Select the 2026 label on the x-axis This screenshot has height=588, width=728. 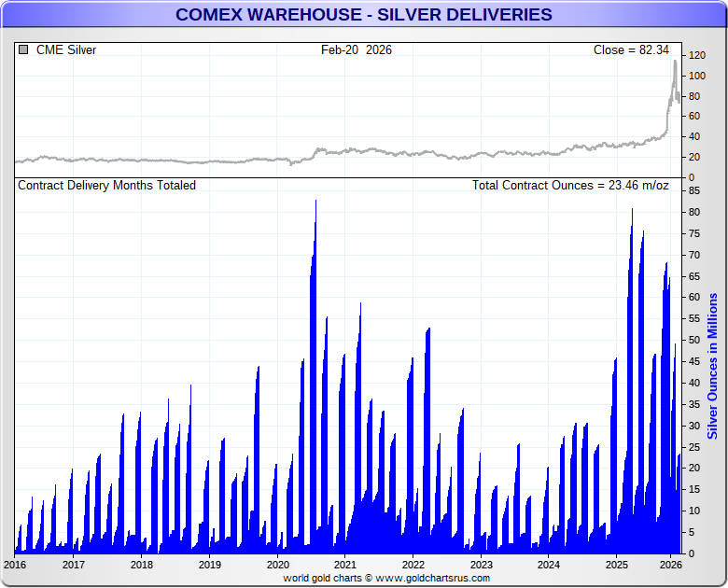click(x=670, y=565)
